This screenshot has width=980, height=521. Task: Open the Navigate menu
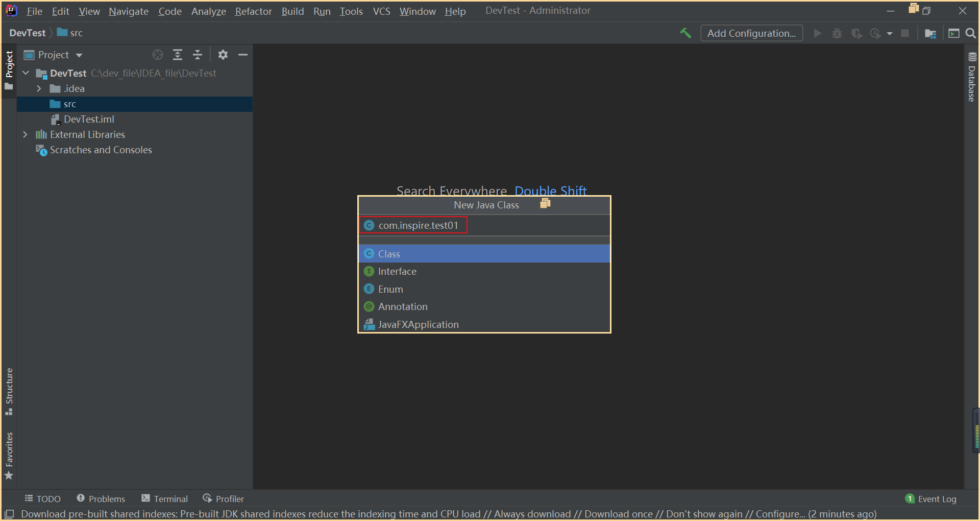(129, 11)
